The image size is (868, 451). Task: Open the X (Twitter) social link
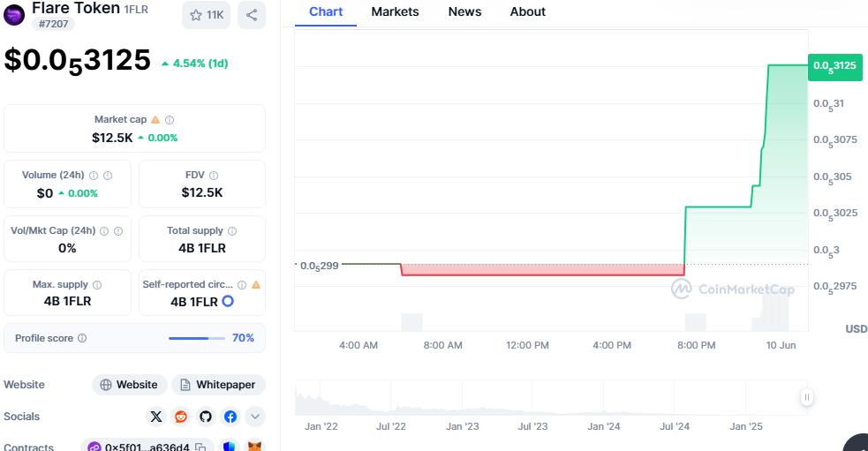156,417
